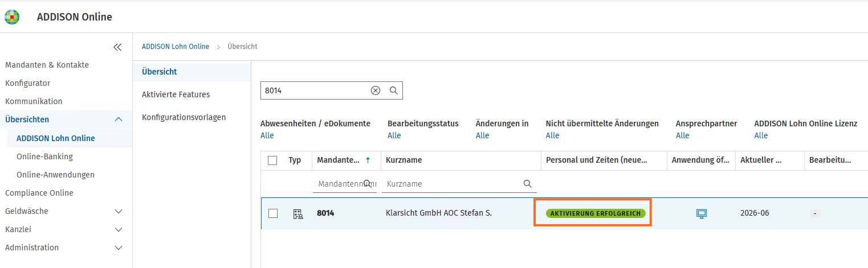The image size is (868, 268).
Task: Expand the Geldwäsche menu section
Action: (119, 211)
